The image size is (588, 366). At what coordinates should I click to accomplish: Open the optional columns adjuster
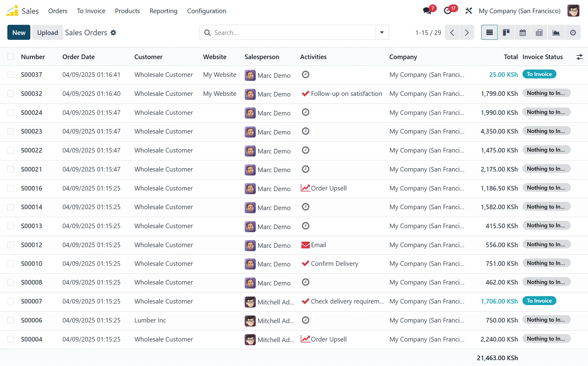coord(579,57)
